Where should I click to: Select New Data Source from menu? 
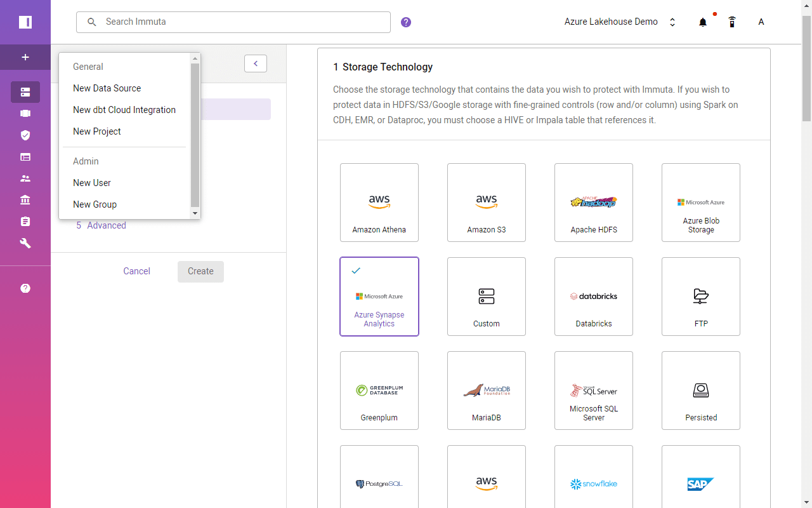[x=124, y=88]
